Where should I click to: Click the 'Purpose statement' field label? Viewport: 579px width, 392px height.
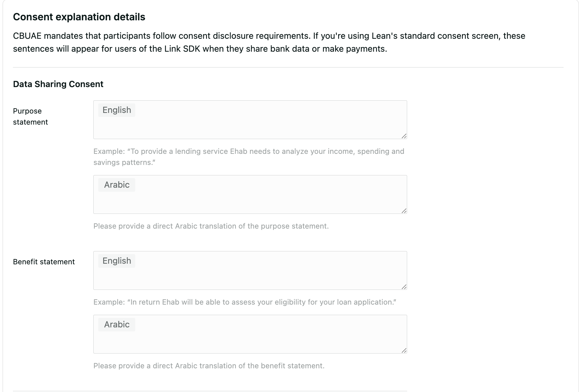coord(30,117)
